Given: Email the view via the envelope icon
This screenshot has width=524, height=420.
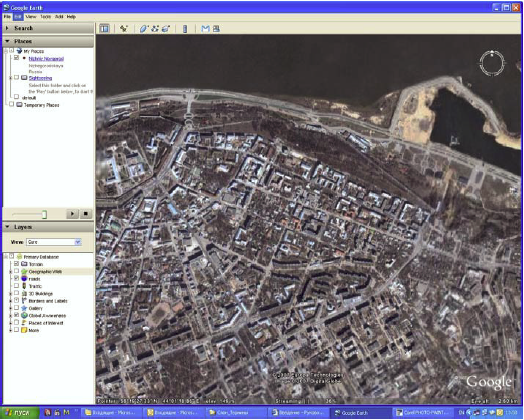Looking at the screenshot, I should pyautogui.click(x=205, y=29).
